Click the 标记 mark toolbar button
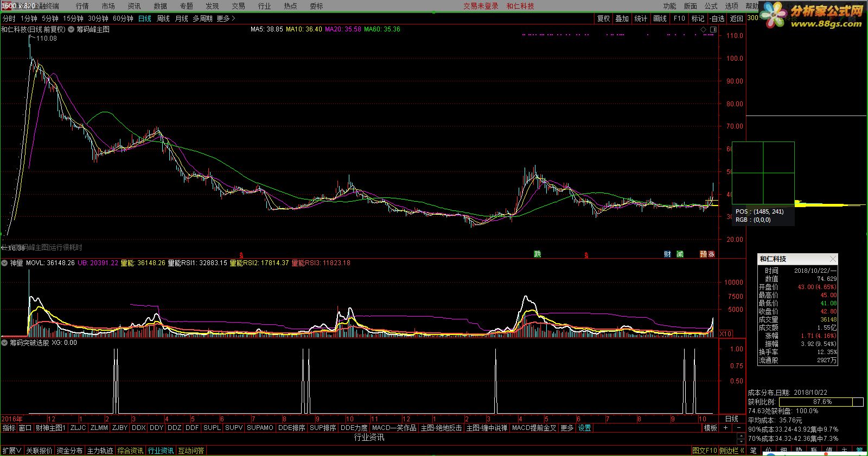This screenshot has width=868, height=456. coord(698,18)
